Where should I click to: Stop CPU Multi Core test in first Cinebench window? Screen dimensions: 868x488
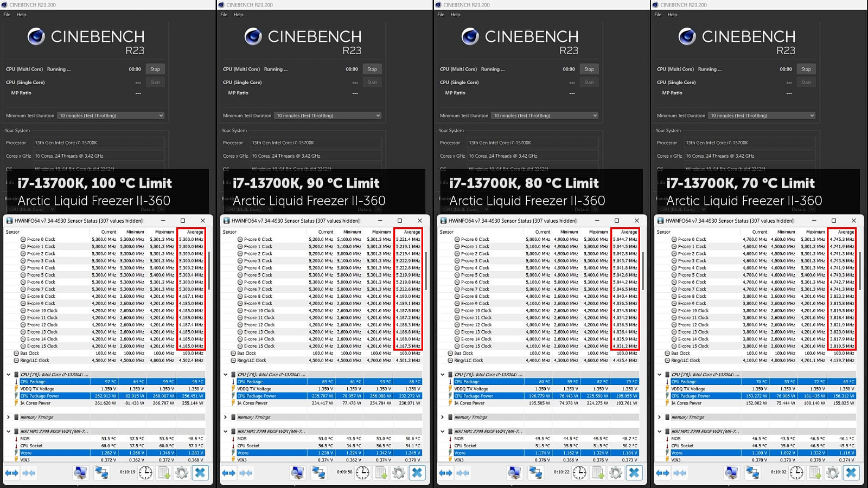[x=155, y=69]
